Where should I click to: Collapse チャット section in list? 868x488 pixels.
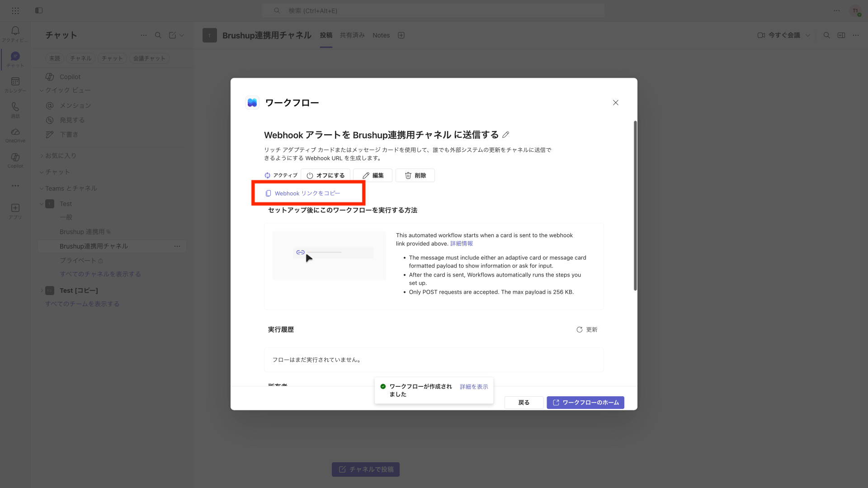tap(42, 172)
